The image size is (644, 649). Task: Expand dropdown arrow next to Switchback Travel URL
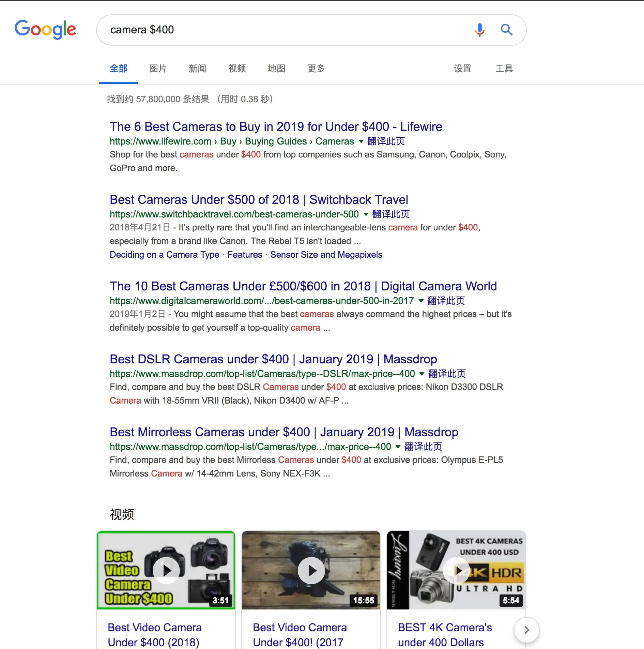tap(366, 214)
